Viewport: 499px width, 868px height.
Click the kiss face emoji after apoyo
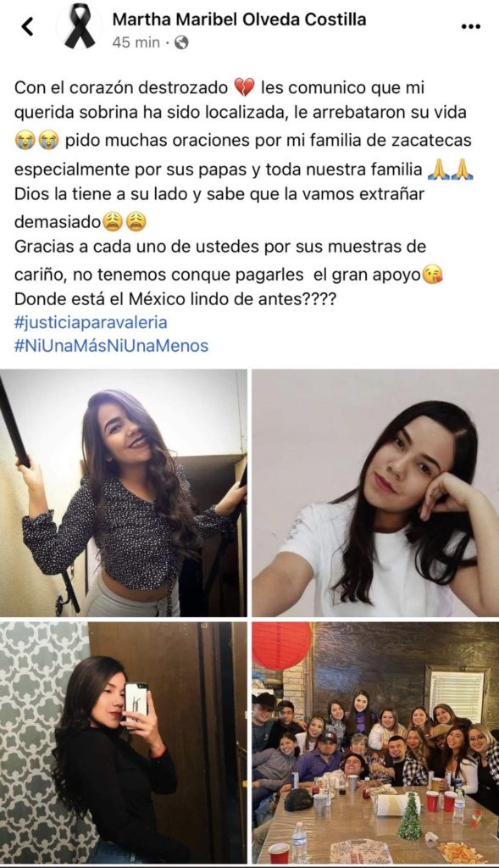click(x=433, y=275)
